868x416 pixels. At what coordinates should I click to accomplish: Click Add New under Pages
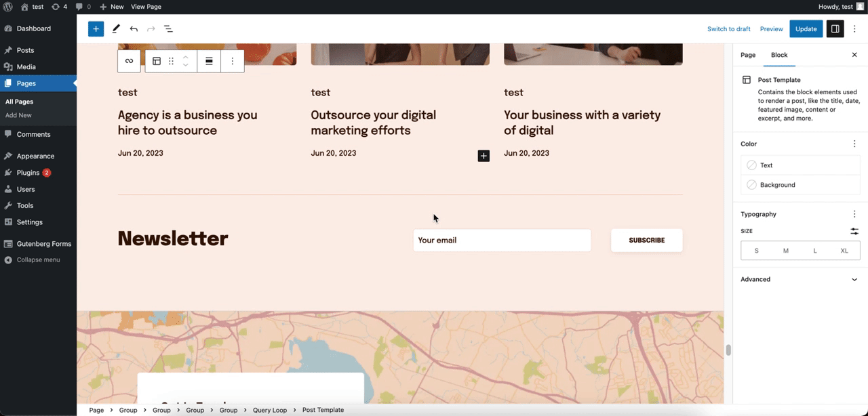[x=18, y=115]
